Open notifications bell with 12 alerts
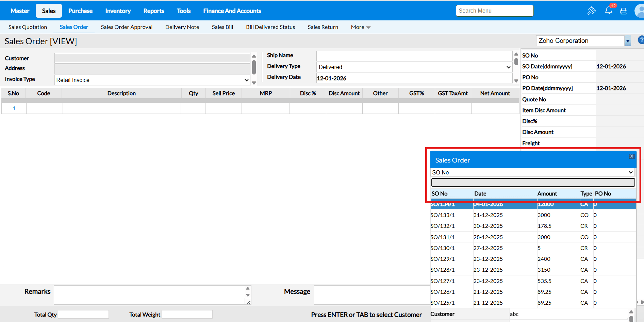 pyautogui.click(x=609, y=11)
